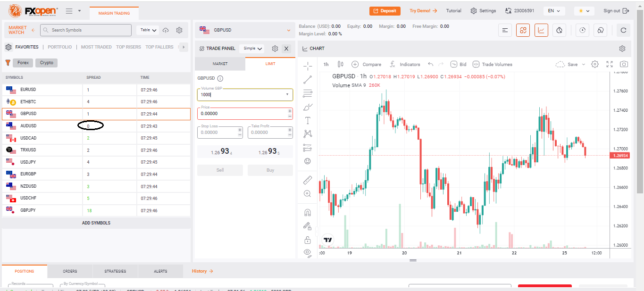Toggle the Trade Panel view button
This screenshot has height=291, width=644.
pos(523,30)
